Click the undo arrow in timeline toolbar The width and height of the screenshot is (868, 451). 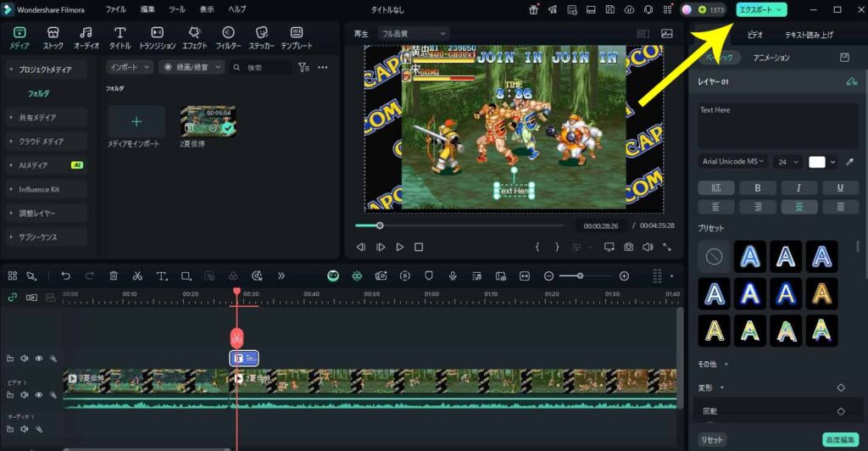pos(66,276)
